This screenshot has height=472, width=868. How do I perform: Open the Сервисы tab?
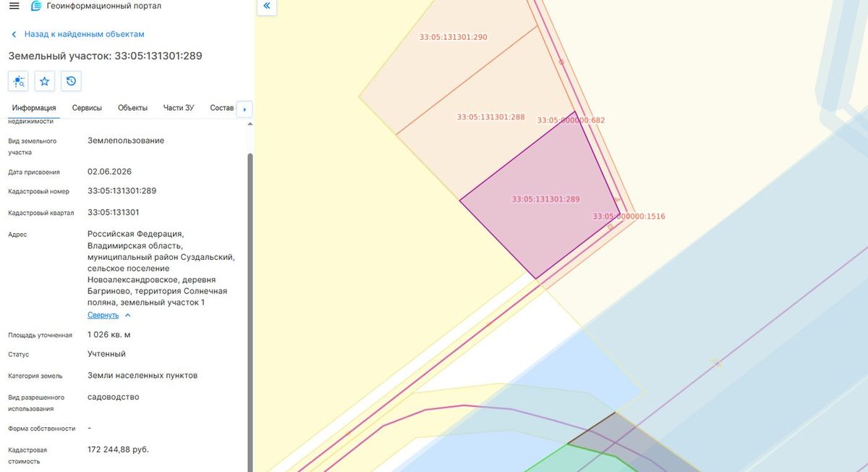(x=87, y=108)
